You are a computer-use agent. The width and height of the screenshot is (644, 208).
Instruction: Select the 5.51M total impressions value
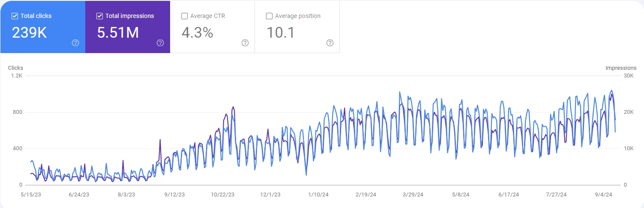pyautogui.click(x=118, y=33)
